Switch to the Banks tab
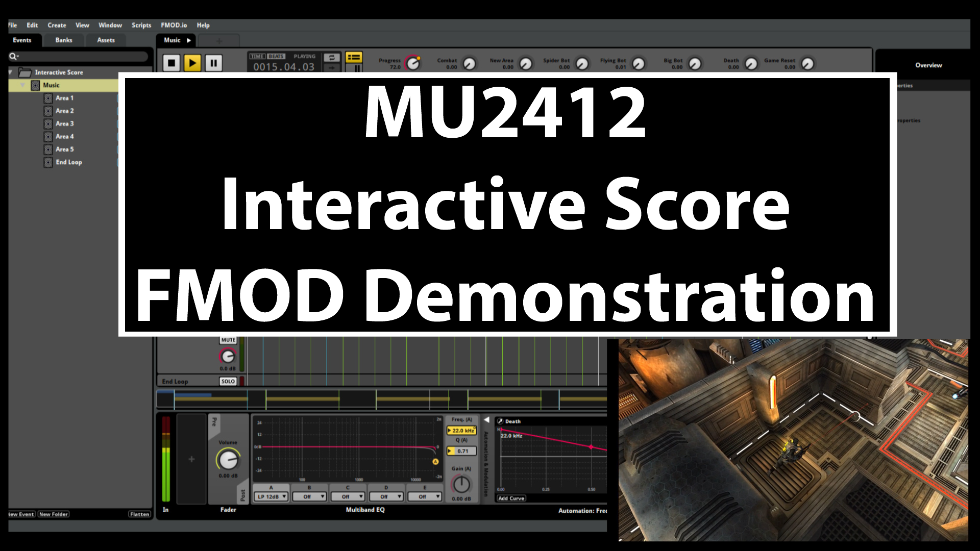 (64, 40)
